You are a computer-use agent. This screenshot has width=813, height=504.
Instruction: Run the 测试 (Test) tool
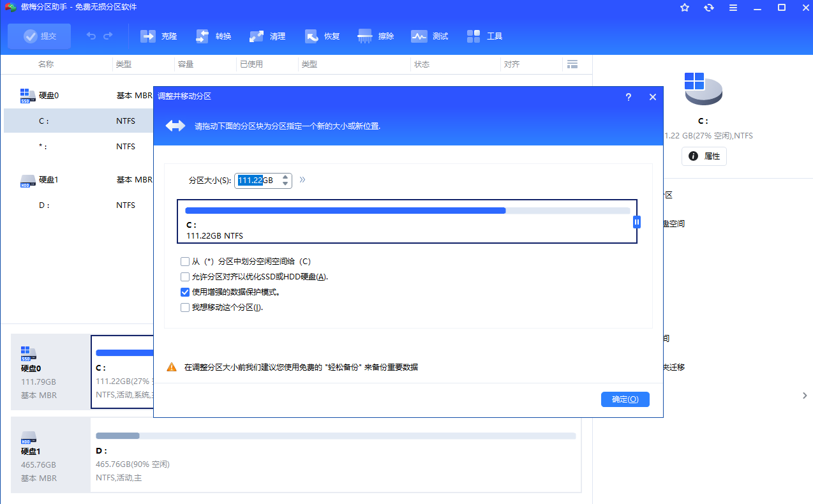click(429, 36)
